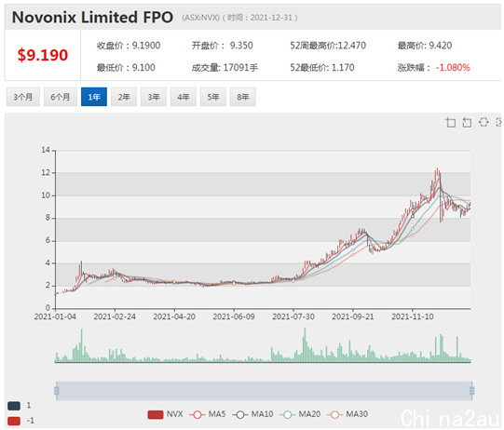This screenshot has height=430, width=504.
Task: Click y-axis label 12
Action: [46, 173]
